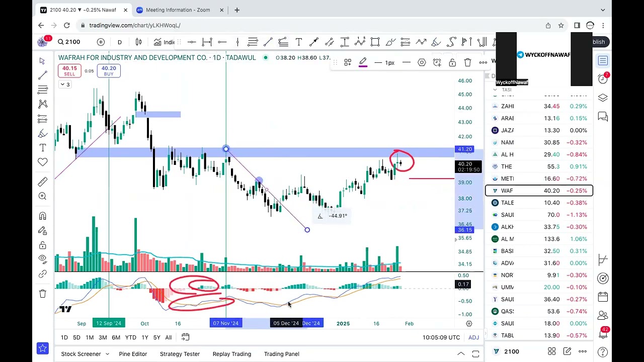Image resolution: width=644 pixels, height=362 pixels.
Task: Open drawing templates grid icon
Action: [x=348, y=63]
